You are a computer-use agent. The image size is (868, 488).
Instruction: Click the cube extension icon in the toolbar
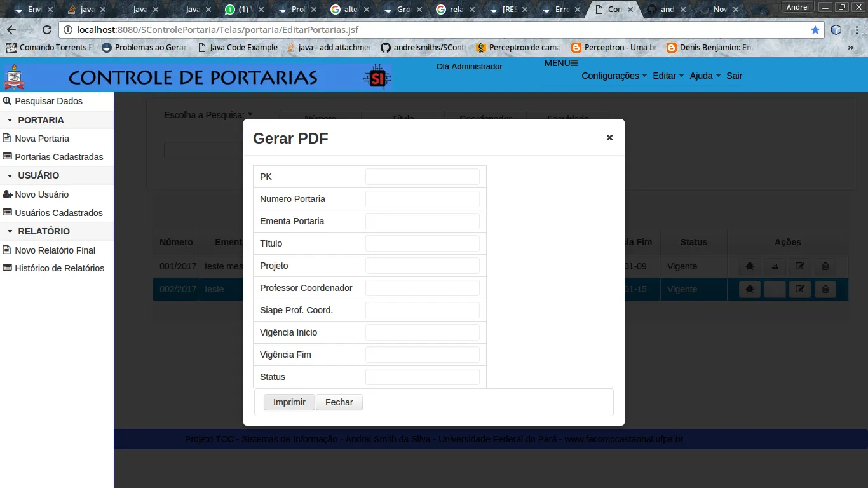836,30
